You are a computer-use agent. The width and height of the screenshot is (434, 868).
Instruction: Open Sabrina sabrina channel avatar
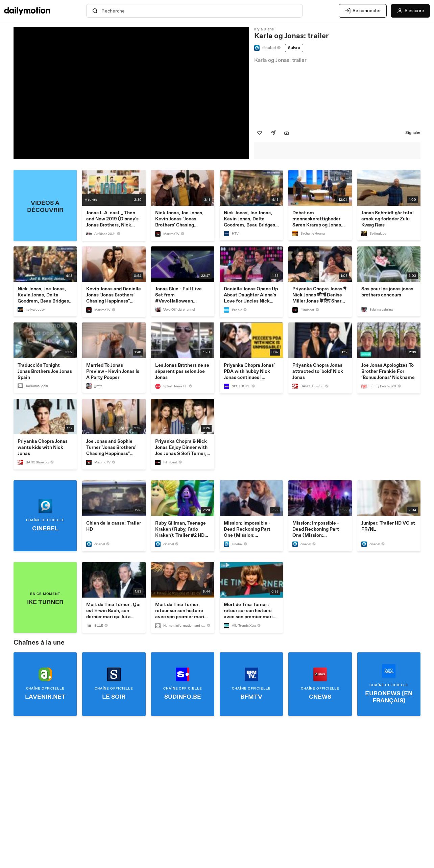(x=364, y=310)
